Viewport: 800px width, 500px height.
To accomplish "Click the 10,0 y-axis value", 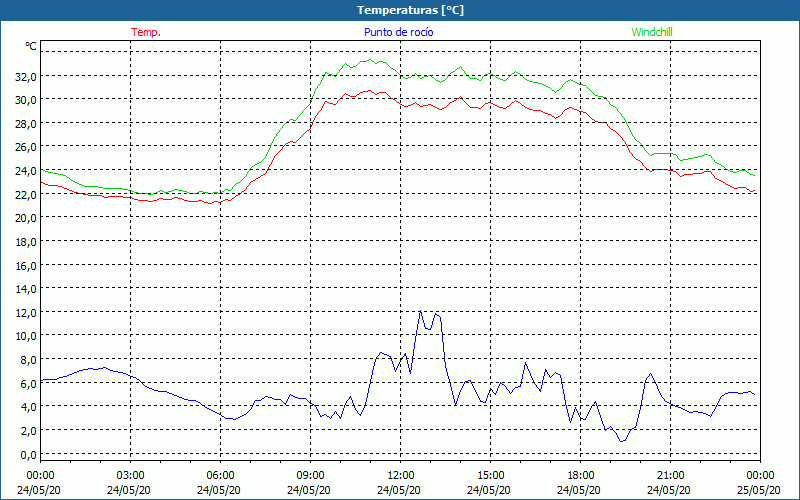I will pyautogui.click(x=26, y=336).
